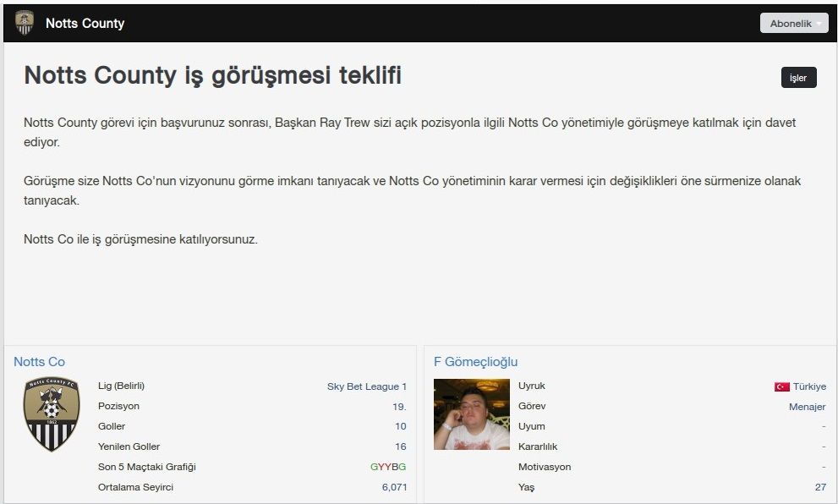This screenshot has width=838, height=504.
Task: Click the manager profile photo
Action: point(471,414)
